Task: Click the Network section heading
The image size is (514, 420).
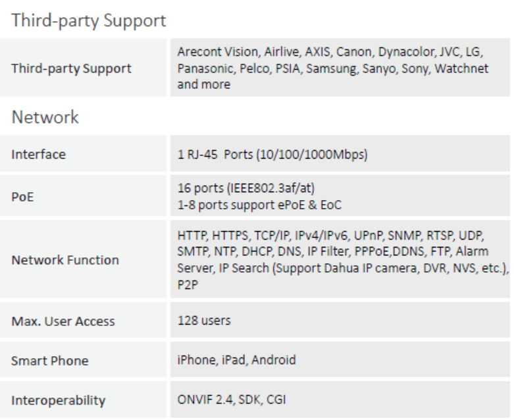Action: 45,117
